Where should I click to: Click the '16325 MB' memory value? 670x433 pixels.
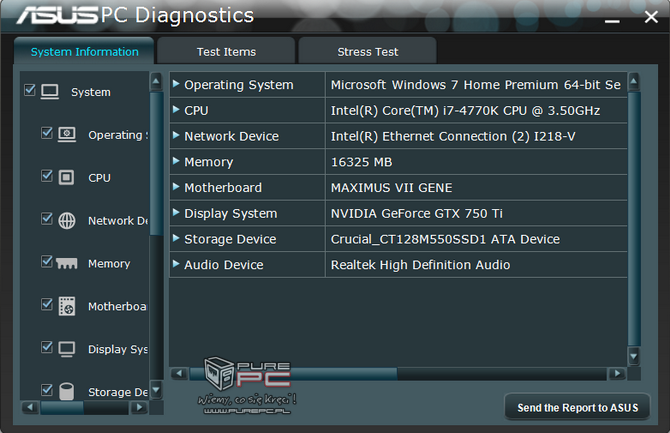click(361, 162)
